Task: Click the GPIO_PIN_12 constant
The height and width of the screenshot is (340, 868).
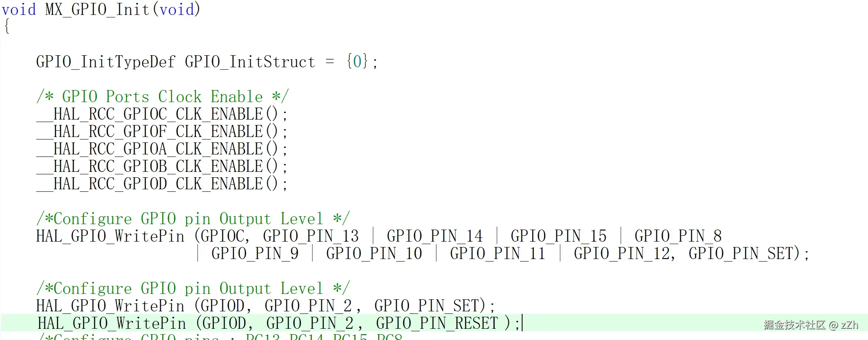Action: coord(621,254)
